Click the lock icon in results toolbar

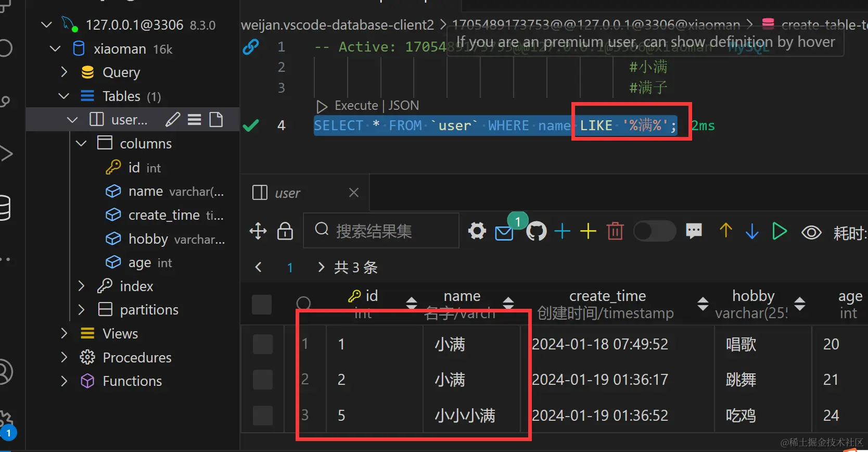tap(285, 231)
